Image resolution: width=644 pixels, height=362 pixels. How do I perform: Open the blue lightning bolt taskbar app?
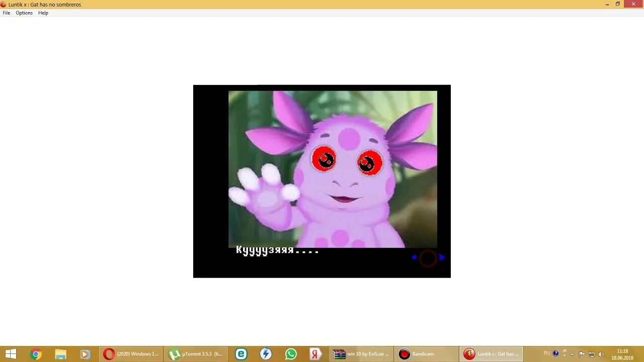pyautogui.click(x=266, y=354)
